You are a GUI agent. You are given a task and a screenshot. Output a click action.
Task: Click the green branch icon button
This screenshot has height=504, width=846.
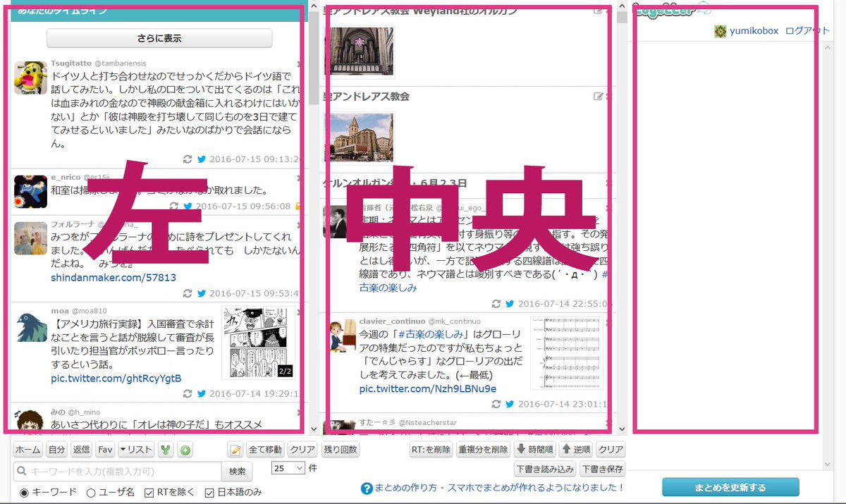point(166,450)
